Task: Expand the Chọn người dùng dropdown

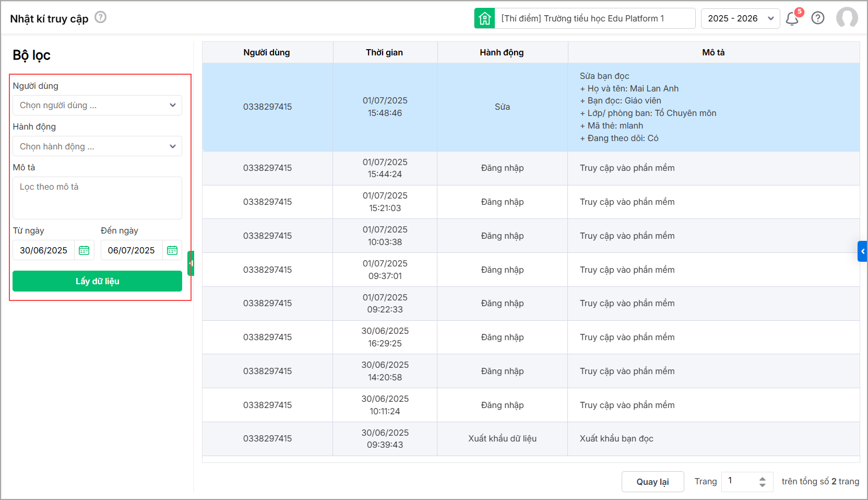Action: (97, 105)
